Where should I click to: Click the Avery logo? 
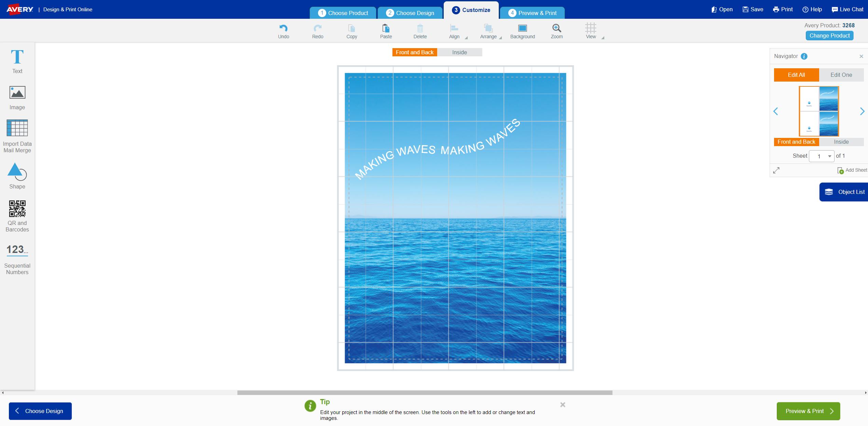coord(20,9)
